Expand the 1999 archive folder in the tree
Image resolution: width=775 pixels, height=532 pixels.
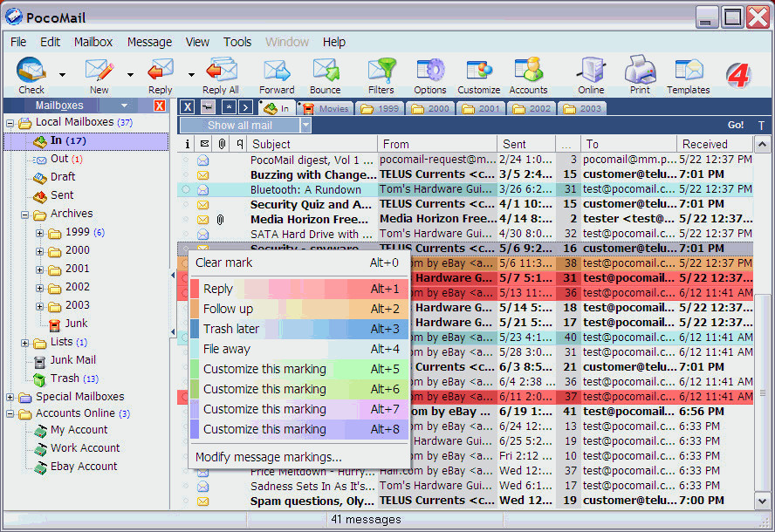pyautogui.click(x=39, y=233)
